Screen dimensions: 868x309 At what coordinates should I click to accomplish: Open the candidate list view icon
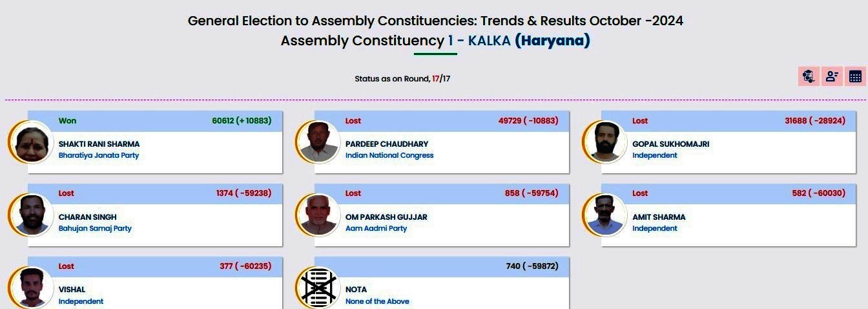832,76
